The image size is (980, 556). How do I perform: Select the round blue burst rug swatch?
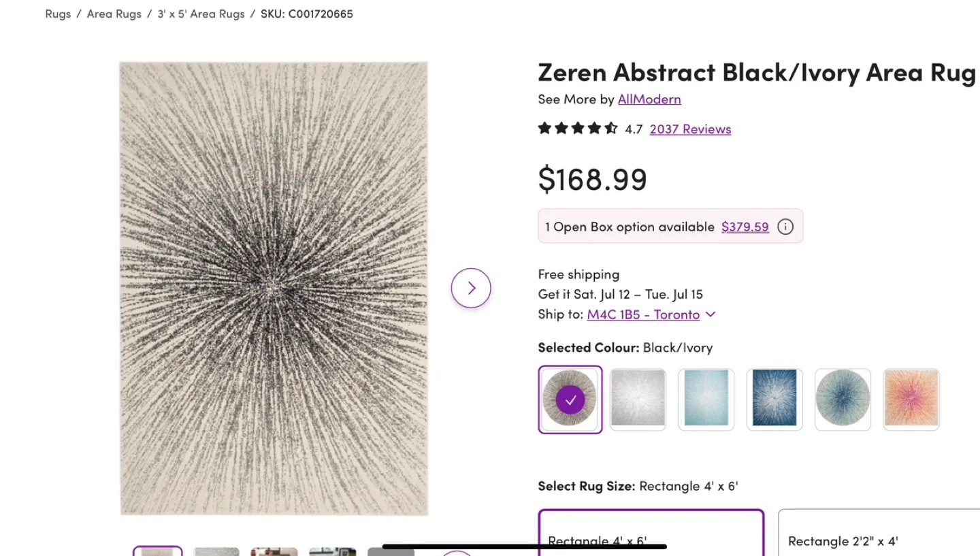[x=843, y=399]
